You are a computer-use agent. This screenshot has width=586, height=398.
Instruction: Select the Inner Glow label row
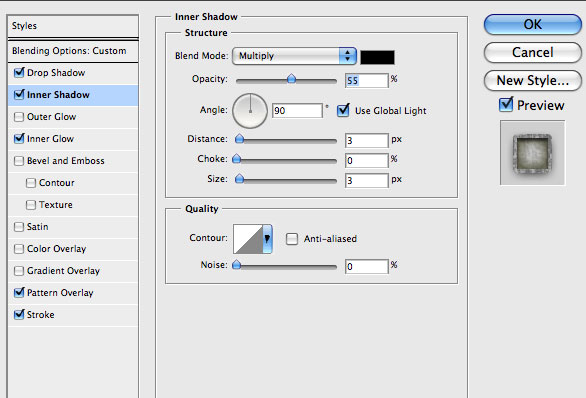point(73,139)
